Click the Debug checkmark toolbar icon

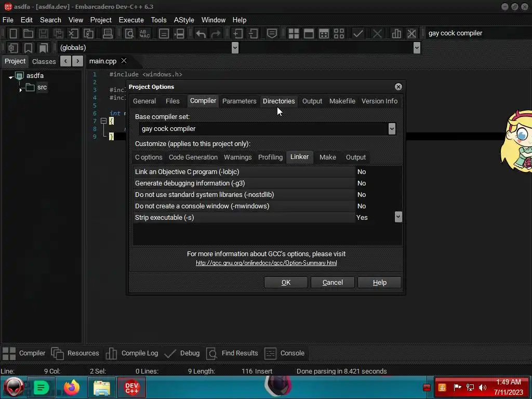358,34
